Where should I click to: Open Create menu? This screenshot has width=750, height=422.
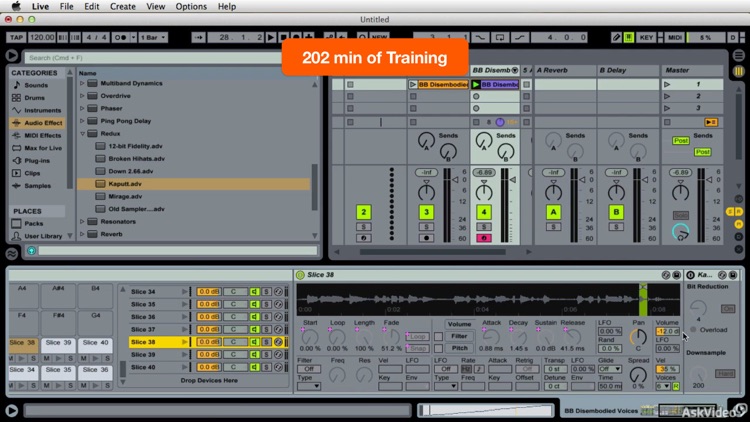pyautogui.click(x=123, y=6)
